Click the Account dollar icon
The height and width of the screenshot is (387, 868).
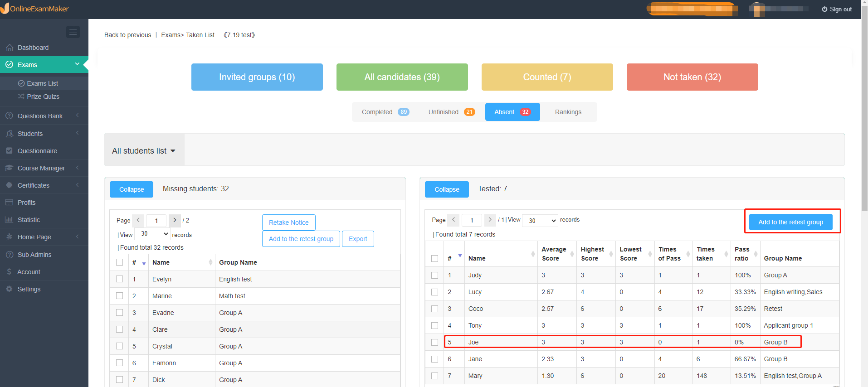(9, 272)
